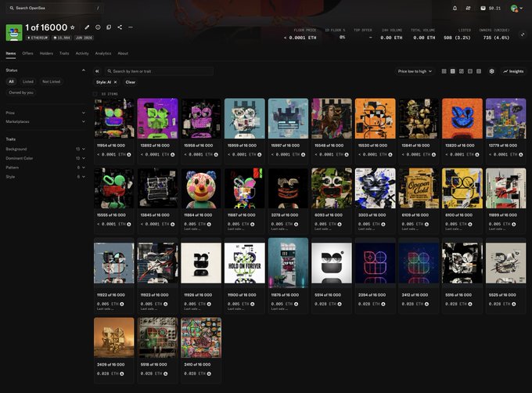Image resolution: width=532 pixels, height=393 pixels.
Task: Open the purple-background item 13892 thumbnail
Action: (157, 118)
